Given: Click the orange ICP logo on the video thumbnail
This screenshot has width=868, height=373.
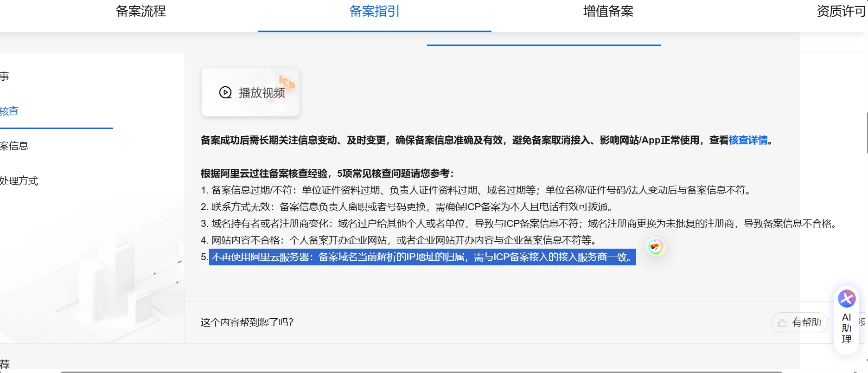Looking at the screenshot, I should click(287, 82).
